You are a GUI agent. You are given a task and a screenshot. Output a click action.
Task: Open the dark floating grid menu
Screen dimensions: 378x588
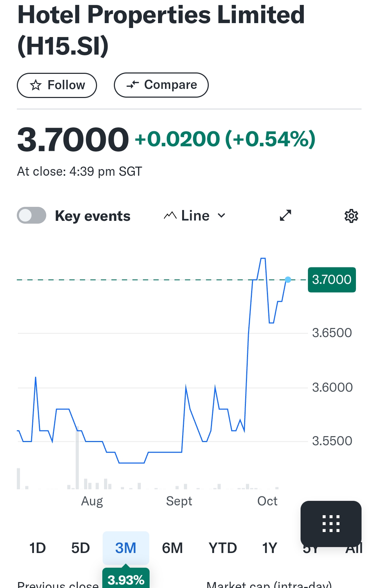331,524
